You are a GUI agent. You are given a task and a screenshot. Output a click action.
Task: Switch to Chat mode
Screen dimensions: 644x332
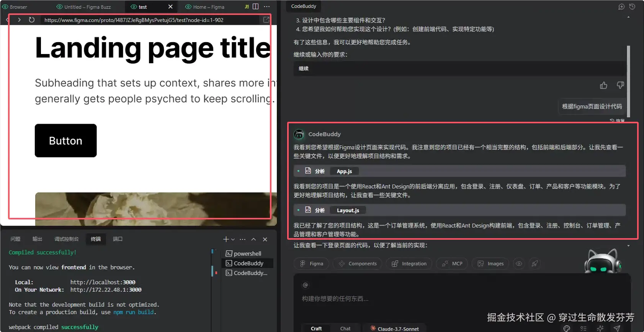[345, 329]
